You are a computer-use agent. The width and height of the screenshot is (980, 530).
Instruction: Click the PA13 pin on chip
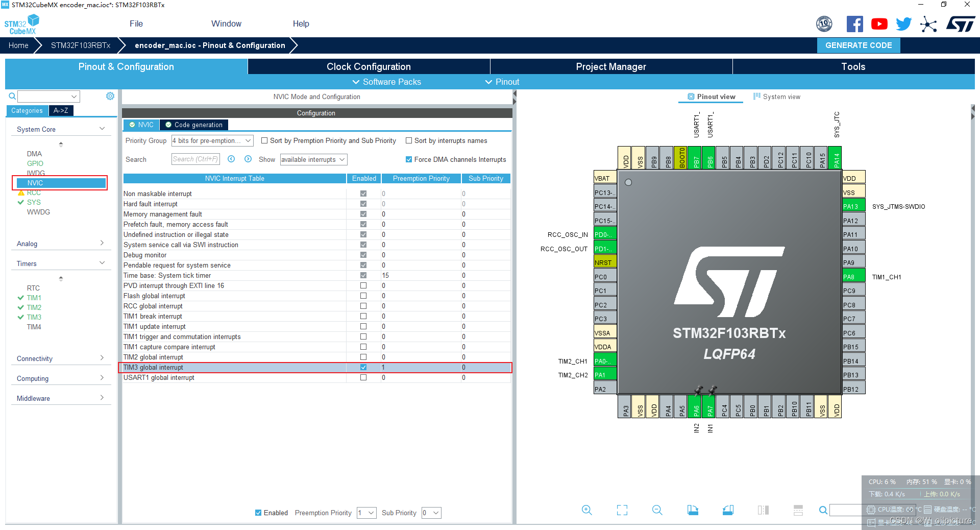pos(853,206)
